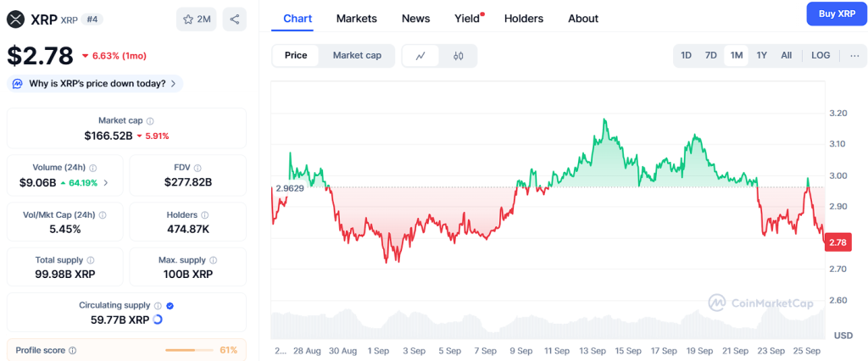Viewport: 868px width, 361px height.
Task: Click the Market cap info icon
Action: click(x=150, y=121)
